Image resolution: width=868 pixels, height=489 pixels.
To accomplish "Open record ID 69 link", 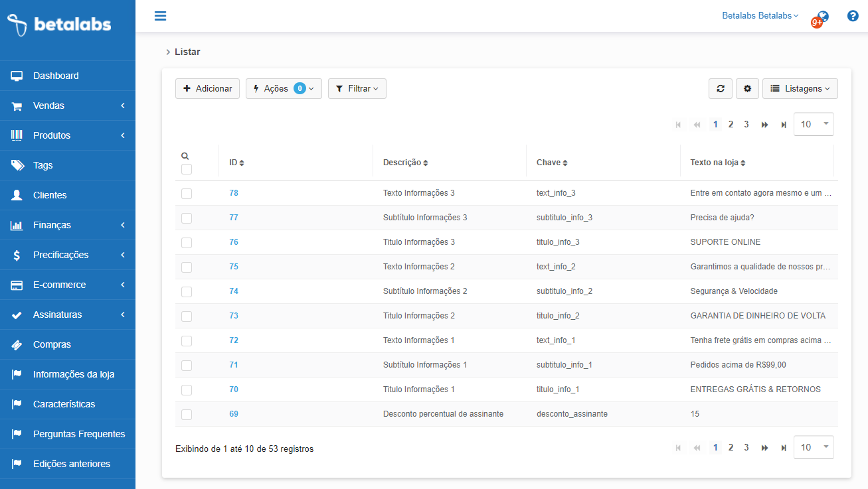I will [x=234, y=414].
